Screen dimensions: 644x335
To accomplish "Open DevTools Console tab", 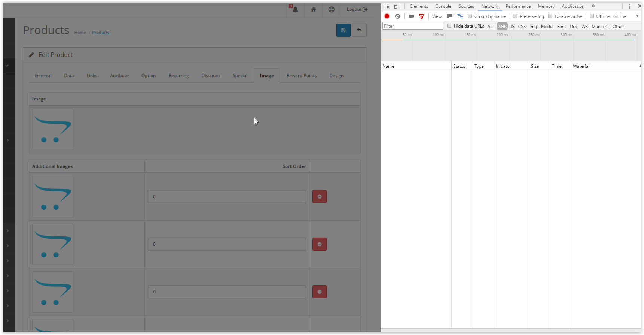I will tap(443, 6).
